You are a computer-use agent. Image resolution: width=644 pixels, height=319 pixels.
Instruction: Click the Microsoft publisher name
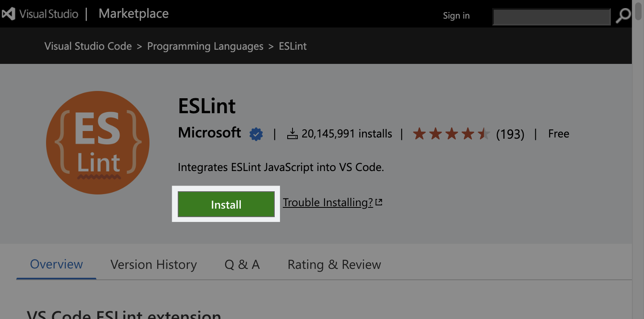[x=209, y=133]
